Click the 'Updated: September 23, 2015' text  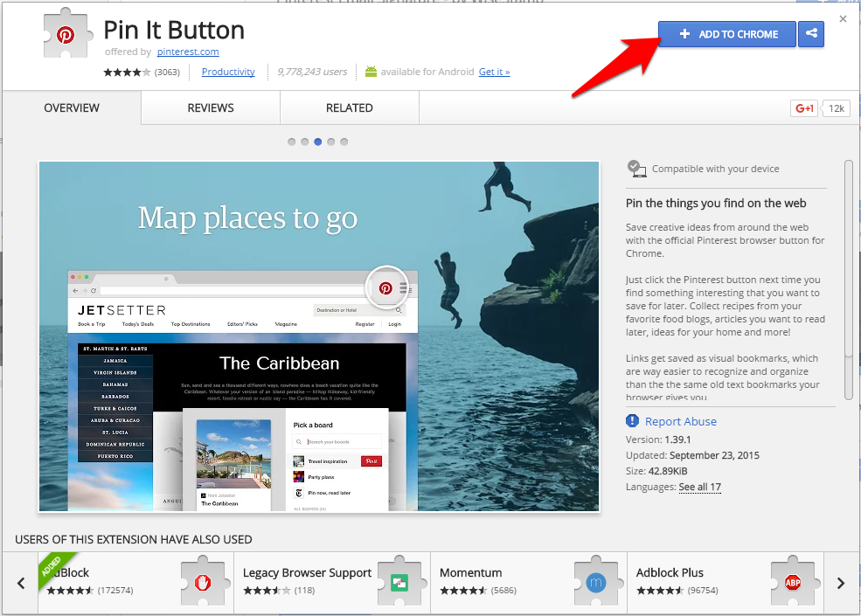click(x=692, y=456)
